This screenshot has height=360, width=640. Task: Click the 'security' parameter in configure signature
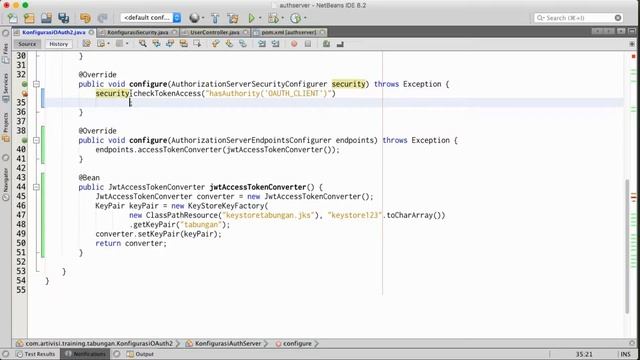349,84
